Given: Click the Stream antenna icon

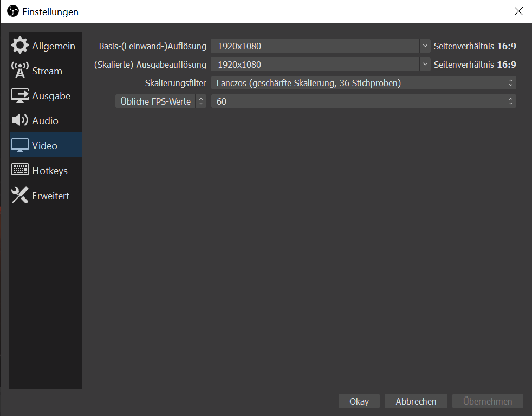Looking at the screenshot, I should click(20, 71).
